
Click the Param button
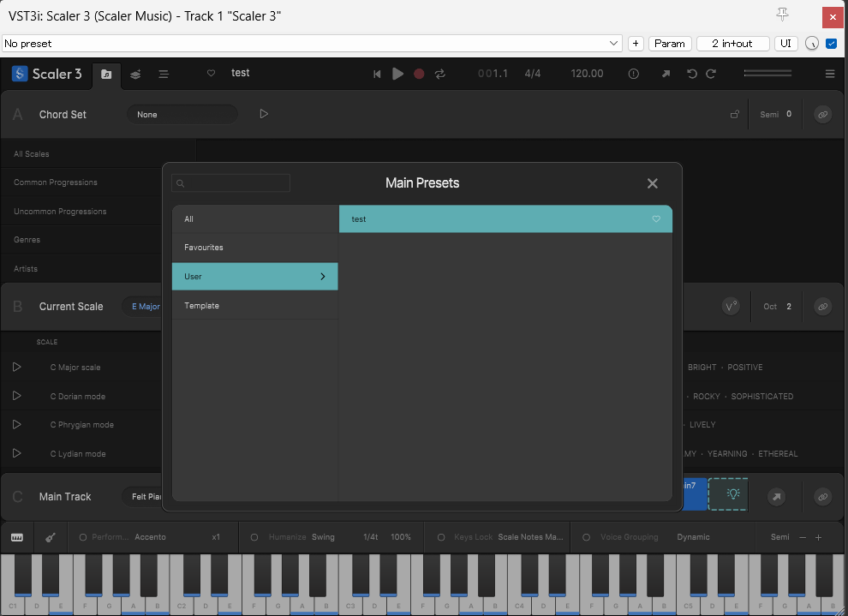point(670,44)
